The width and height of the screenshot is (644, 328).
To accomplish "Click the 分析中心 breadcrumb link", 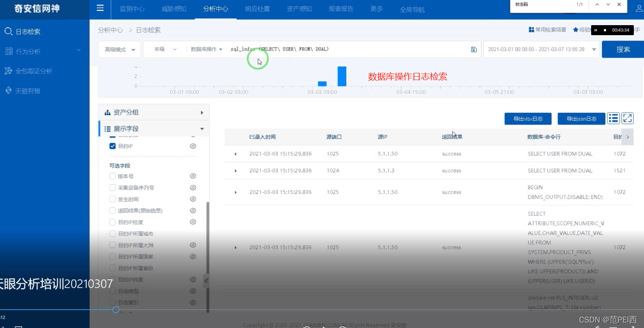I will tap(110, 30).
